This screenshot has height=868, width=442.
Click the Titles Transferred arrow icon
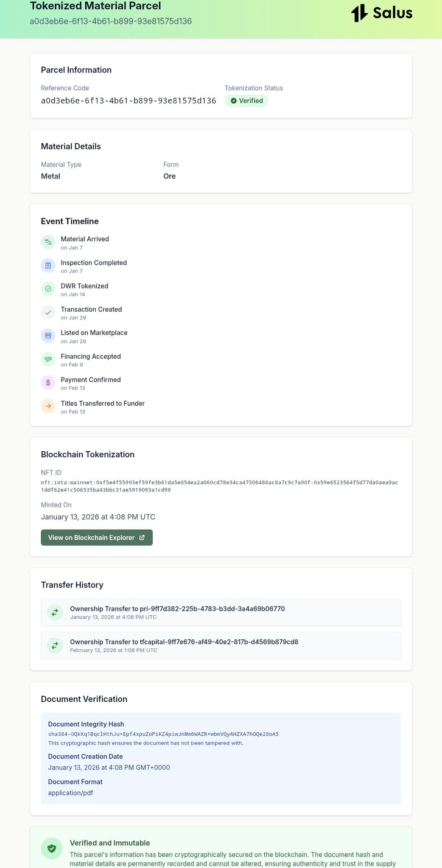pyautogui.click(x=48, y=406)
